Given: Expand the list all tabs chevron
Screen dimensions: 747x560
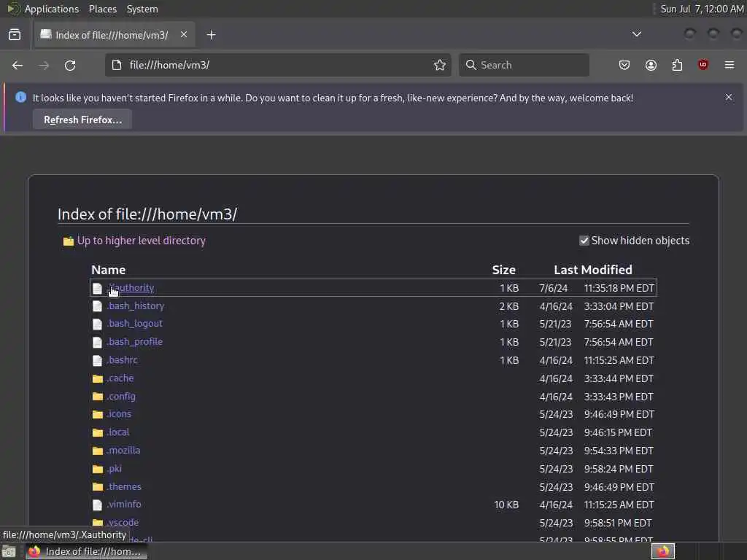Looking at the screenshot, I should (x=636, y=34).
